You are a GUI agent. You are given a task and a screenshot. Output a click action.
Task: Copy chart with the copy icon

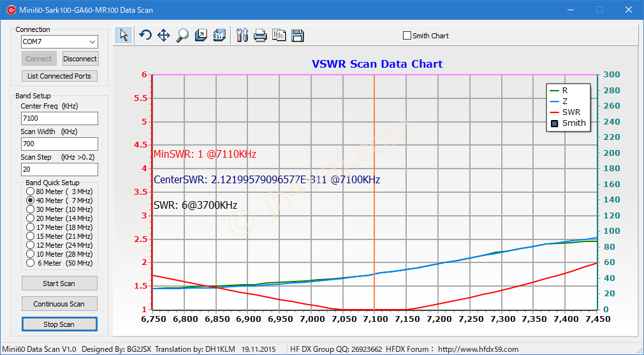coord(279,35)
